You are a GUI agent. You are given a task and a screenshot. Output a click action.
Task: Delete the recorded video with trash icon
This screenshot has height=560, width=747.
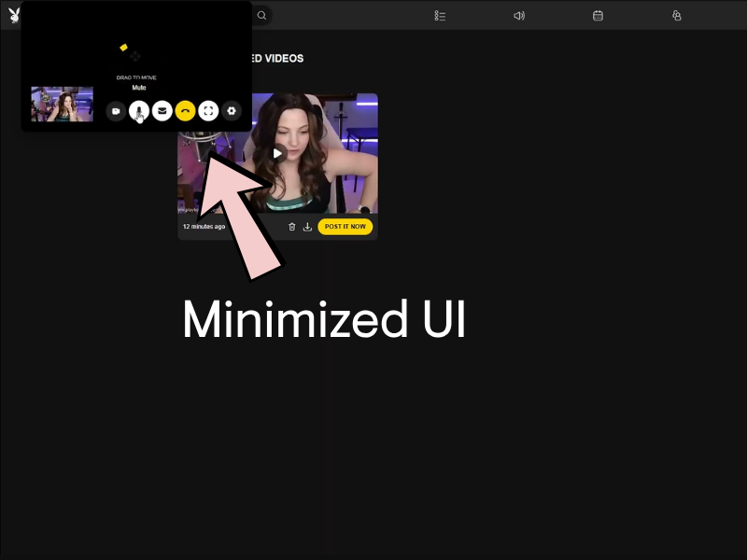coord(292,227)
